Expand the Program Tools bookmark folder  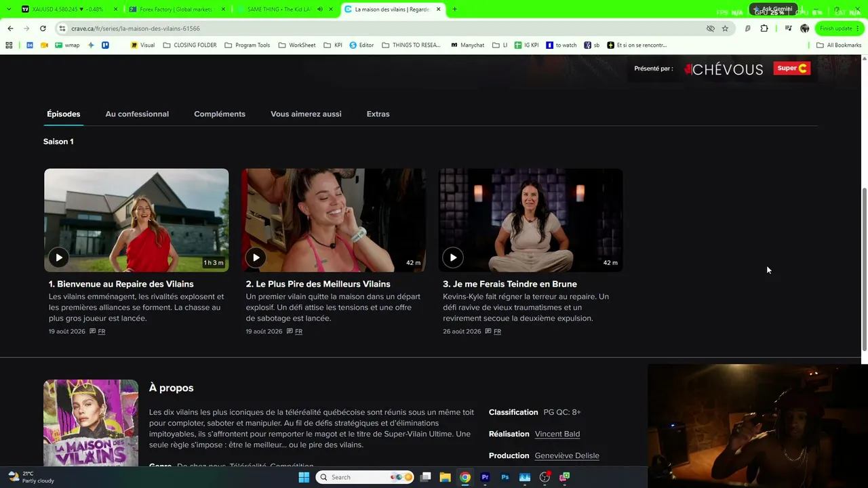(x=247, y=45)
